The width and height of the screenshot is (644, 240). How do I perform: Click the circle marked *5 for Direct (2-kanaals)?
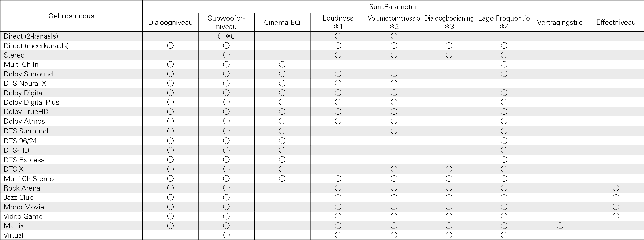(x=221, y=36)
